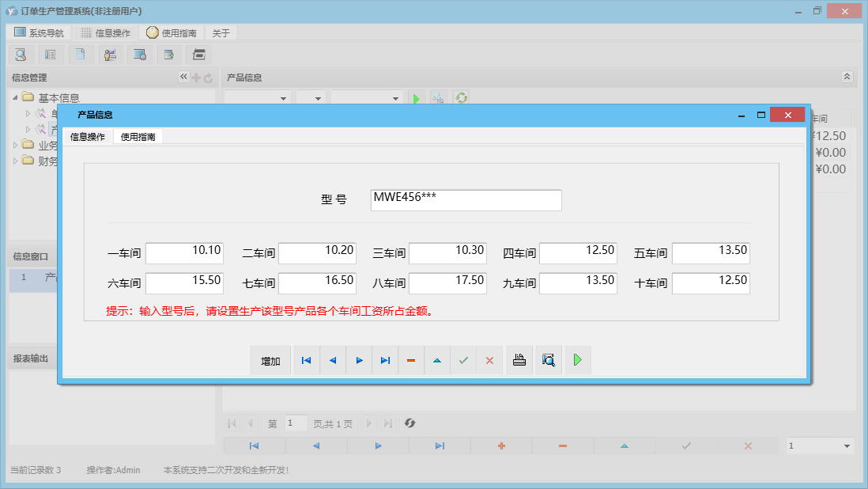Select the search icon on the main toolbar
Image resolution: width=868 pixels, height=489 pixels.
pos(20,54)
